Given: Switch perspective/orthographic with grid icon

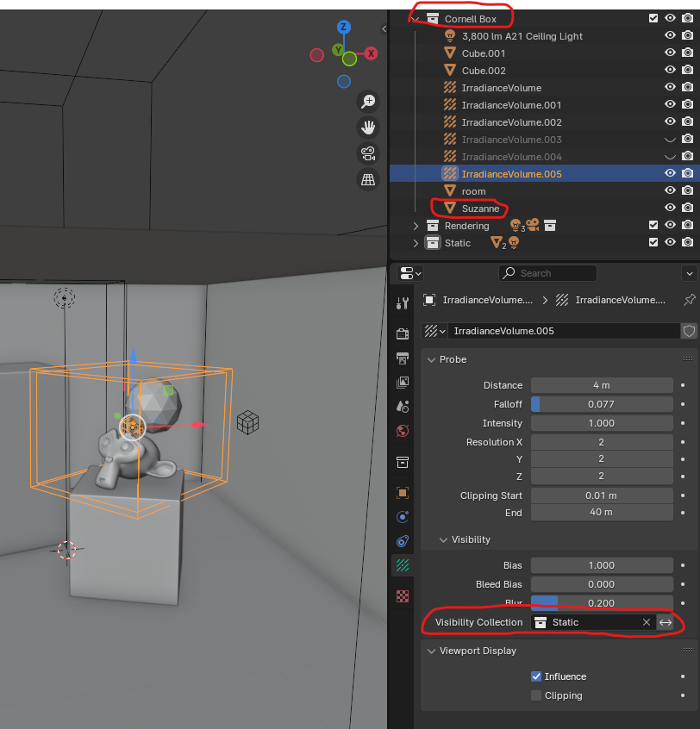Looking at the screenshot, I should point(368,179).
